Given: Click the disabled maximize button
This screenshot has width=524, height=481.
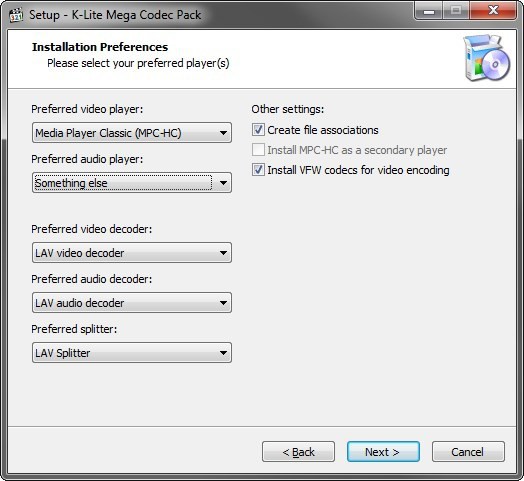Looking at the screenshot, I should tap(456, 11).
